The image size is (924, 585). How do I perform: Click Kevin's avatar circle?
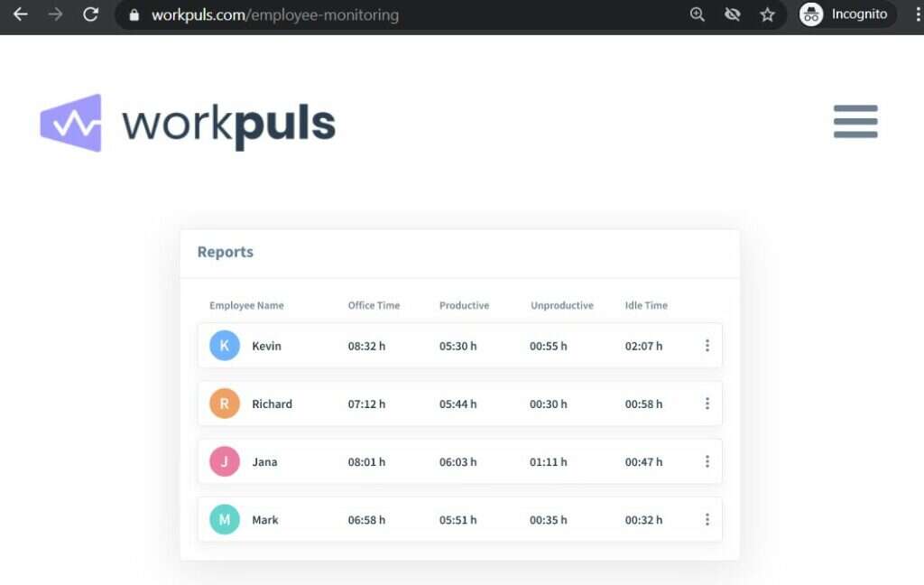point(224,345)
